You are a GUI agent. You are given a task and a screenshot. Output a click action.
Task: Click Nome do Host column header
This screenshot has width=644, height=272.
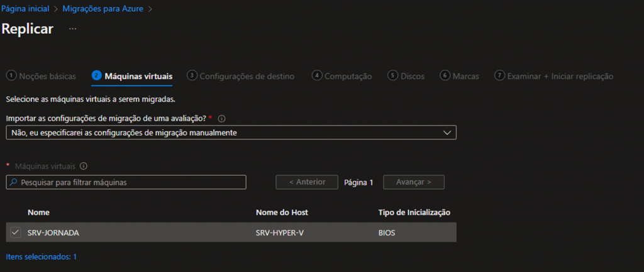282,212
